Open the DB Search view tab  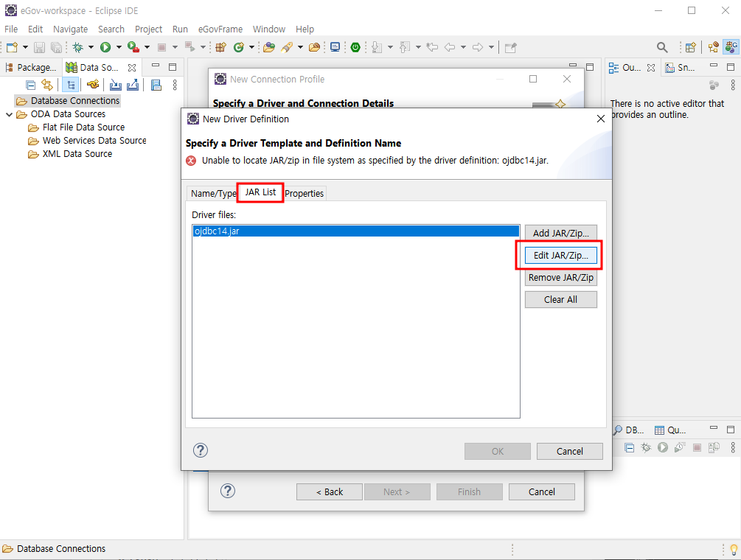point(630,430)
